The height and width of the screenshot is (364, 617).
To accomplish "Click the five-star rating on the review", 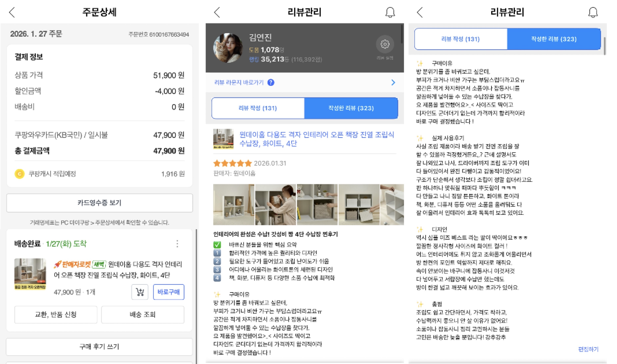I will (232, 163).
